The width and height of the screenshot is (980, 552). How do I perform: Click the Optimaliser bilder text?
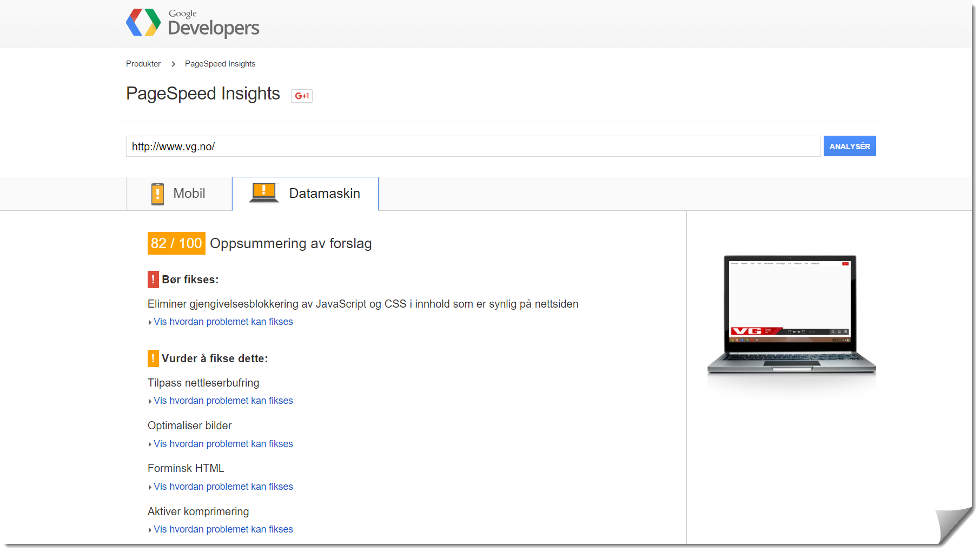189,425
